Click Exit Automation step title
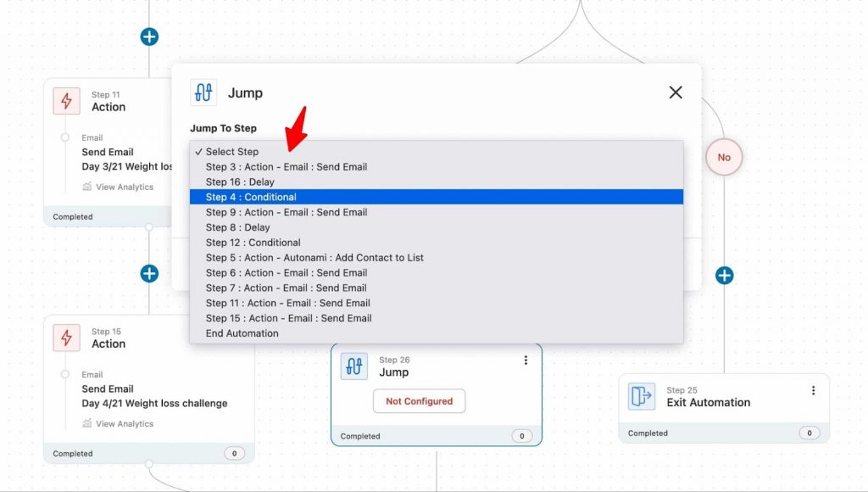 point(708,403)
